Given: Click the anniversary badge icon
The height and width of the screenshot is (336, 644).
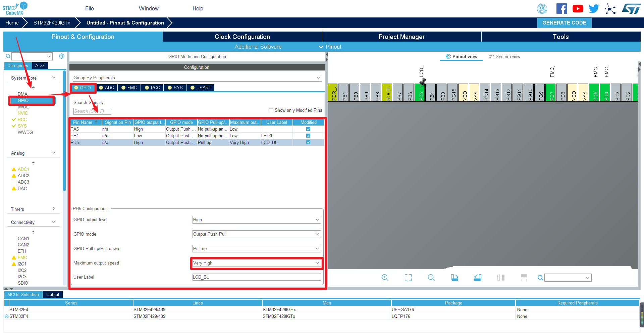Looking at the screenshot, I should tap(542, 9).
